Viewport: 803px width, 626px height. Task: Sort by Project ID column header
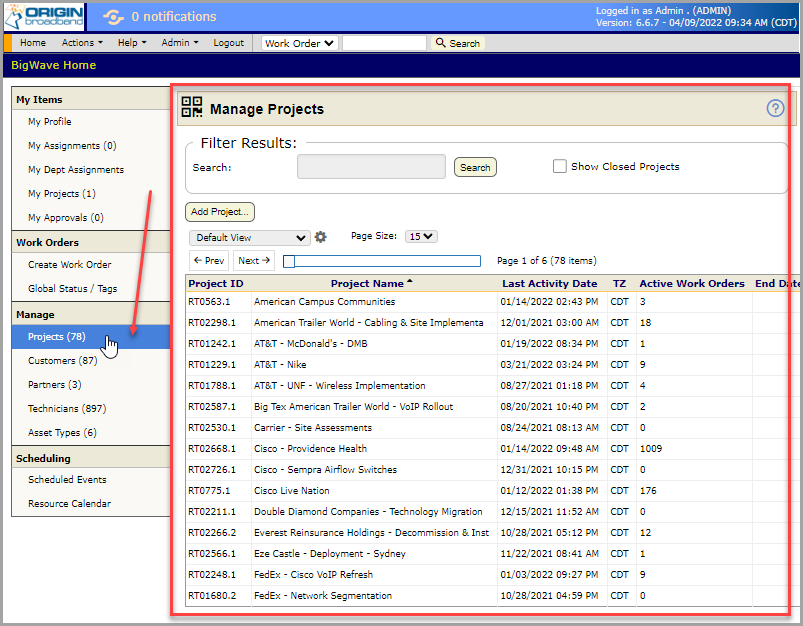tap(216, 283)
